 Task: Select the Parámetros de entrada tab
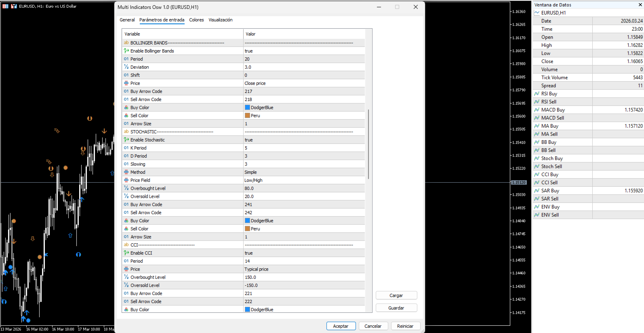coord(162,20)
